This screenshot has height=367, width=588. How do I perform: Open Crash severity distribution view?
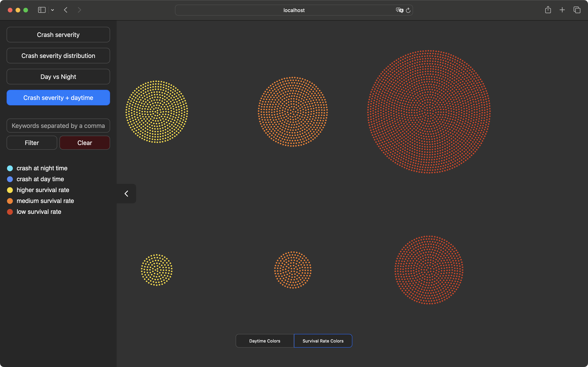(x=58, y=56)
